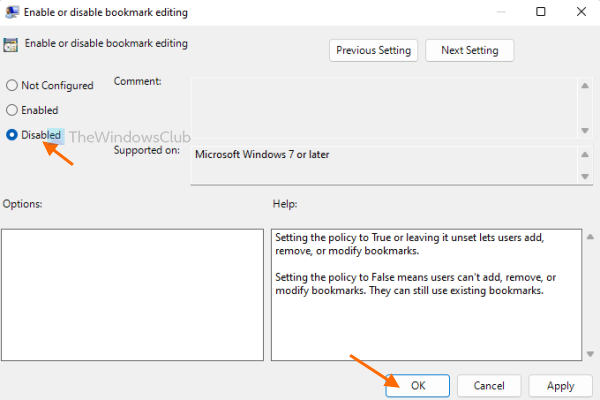Minimize the bookmark editing policy window
The height and width of the screenshot is (400, 600).
495,12
